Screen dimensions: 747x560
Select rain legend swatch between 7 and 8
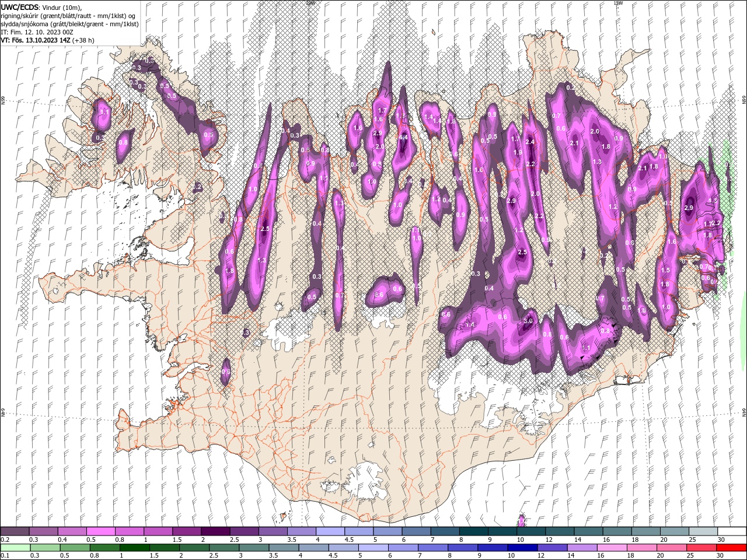(x=432, y=548)
